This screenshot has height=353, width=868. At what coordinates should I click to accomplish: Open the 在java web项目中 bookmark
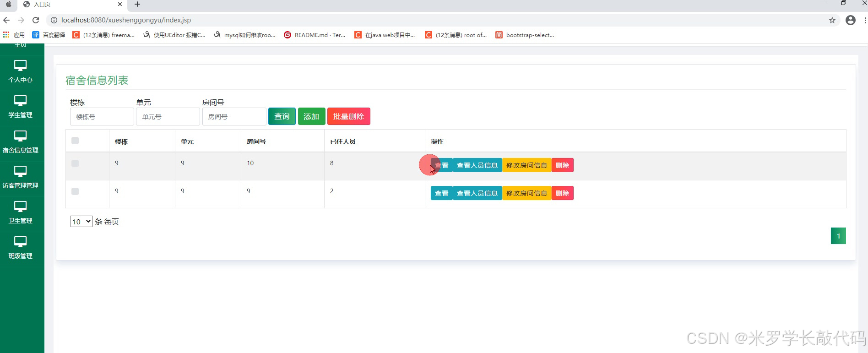pyautogui.click(x=385, y=35)
